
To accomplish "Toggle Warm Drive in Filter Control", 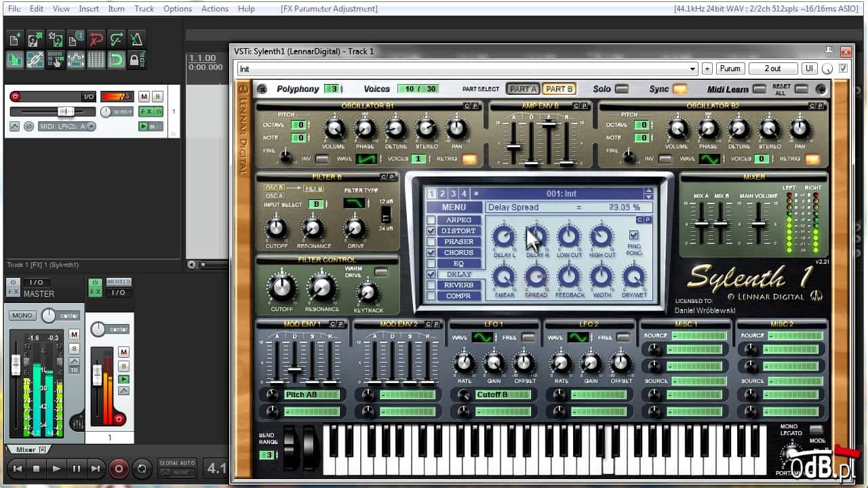I will click(381, 272).
